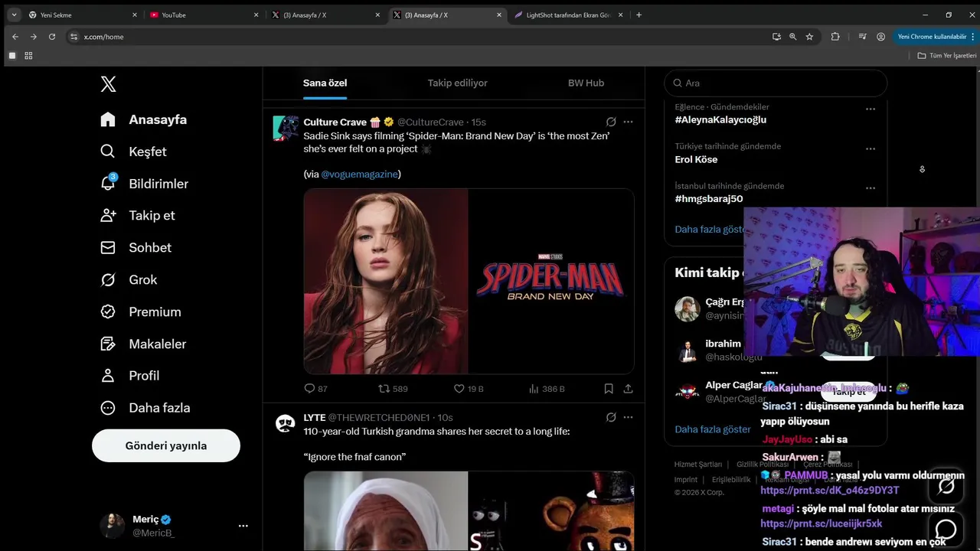Open options for #hmgsbaraj50 trend
This screenshot has height=551, width=980.
[870, 187]
